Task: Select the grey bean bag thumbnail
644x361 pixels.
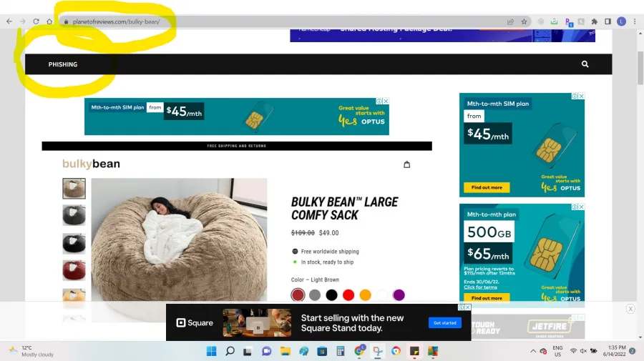Action: coord(74,215)
